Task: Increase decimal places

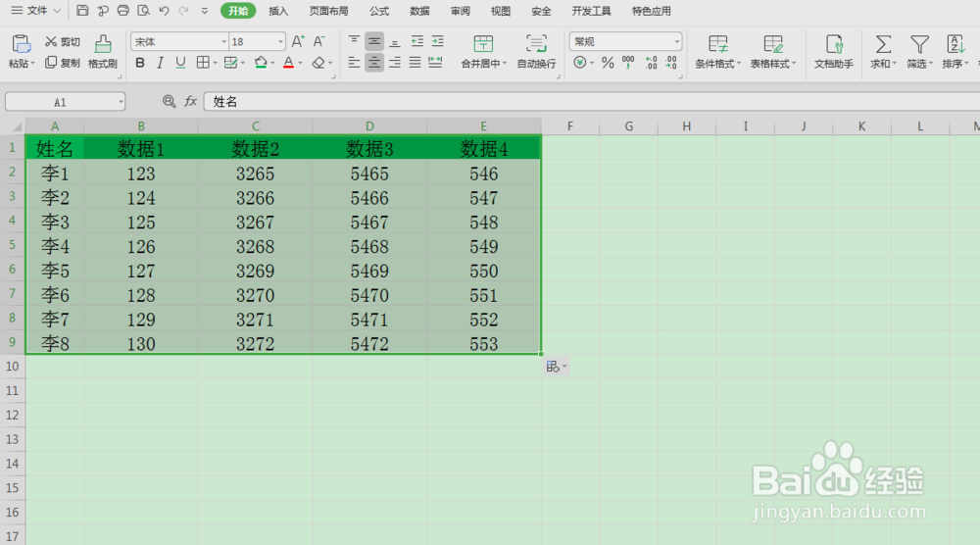Action: coord(651,63)
